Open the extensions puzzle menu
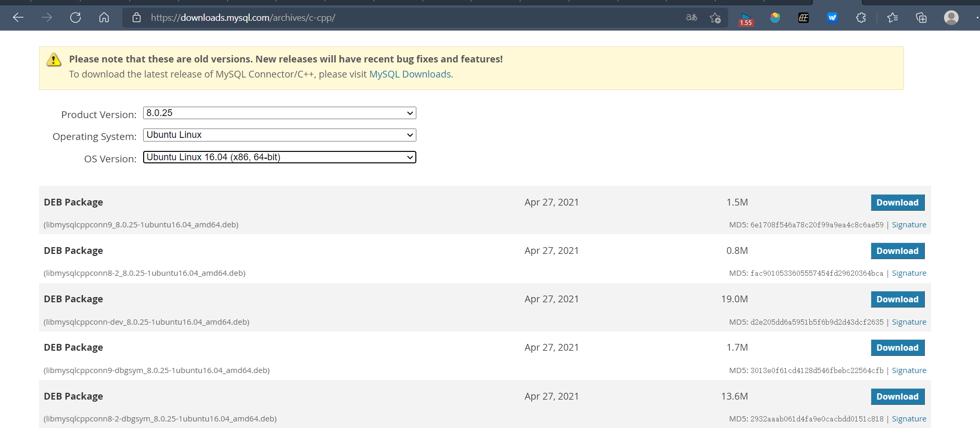 pyautogui.click(x=861, y=18)
